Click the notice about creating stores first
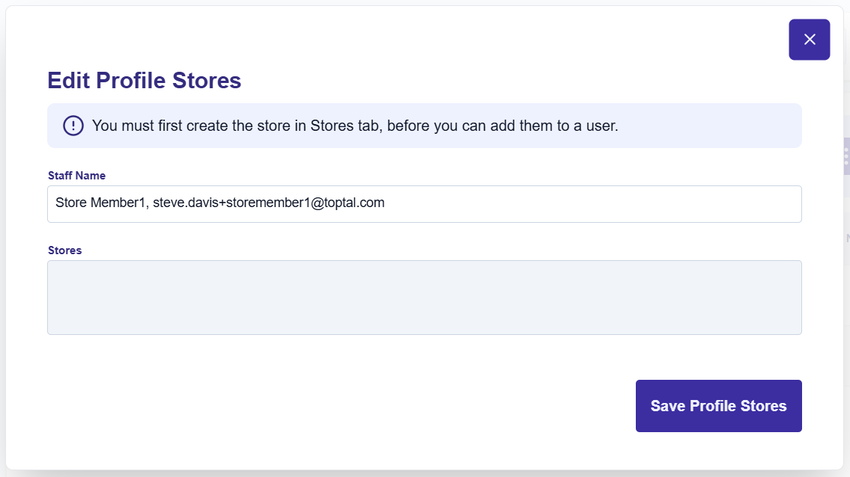Screen dimensions: 850x477 point(355,126)
